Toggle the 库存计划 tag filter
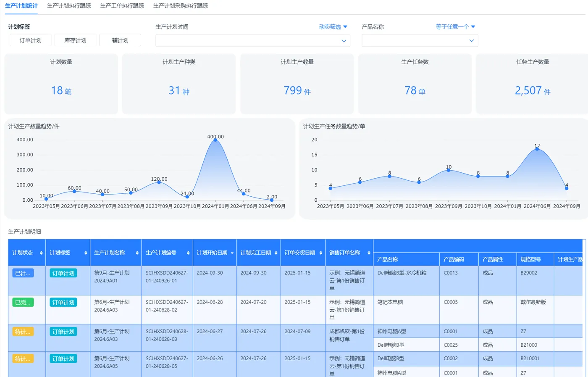 click(75, 40)
